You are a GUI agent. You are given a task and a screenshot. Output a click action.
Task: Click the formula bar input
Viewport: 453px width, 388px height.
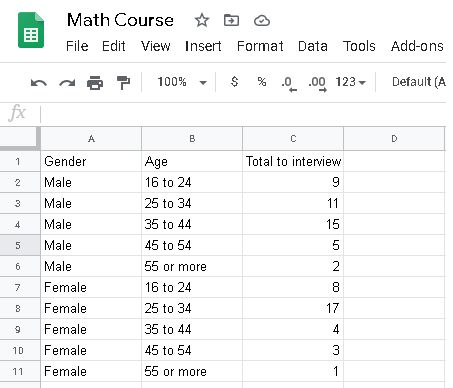click(x=243, y=114)
